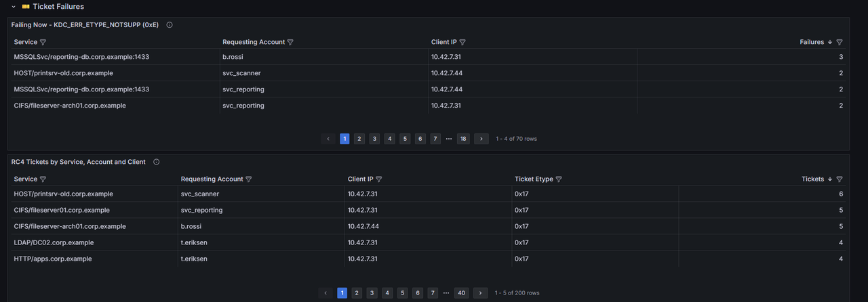Filter the Failures column

840,42
